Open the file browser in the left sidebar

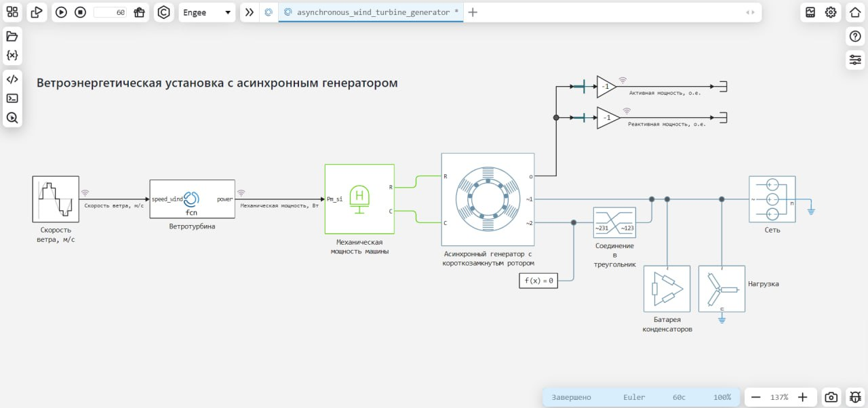coord(12,37)
